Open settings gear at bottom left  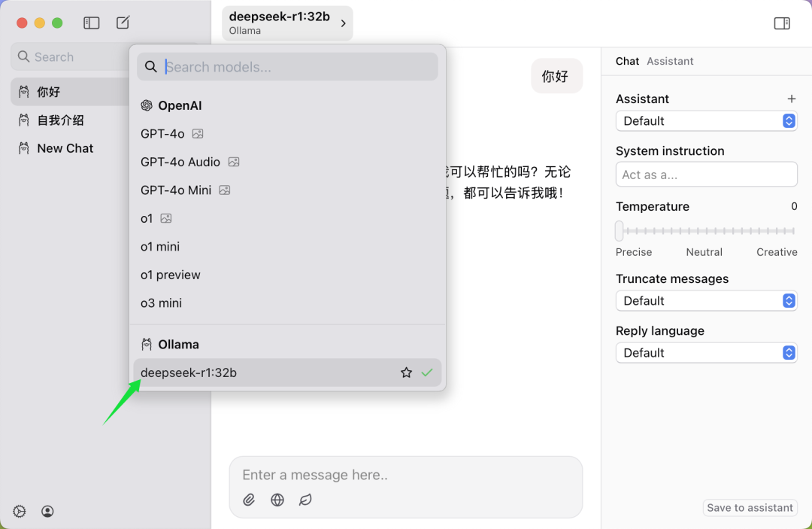point(19,512)
